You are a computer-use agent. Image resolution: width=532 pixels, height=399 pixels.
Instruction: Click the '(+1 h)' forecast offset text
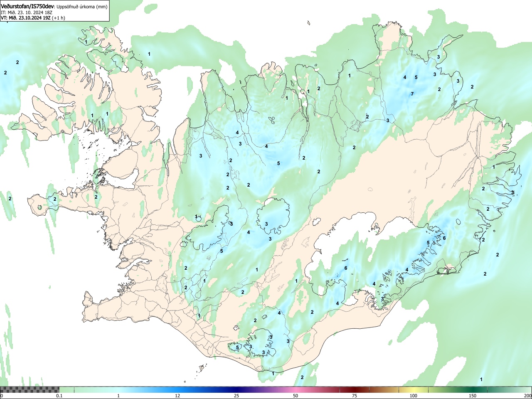tap(58, 18)
